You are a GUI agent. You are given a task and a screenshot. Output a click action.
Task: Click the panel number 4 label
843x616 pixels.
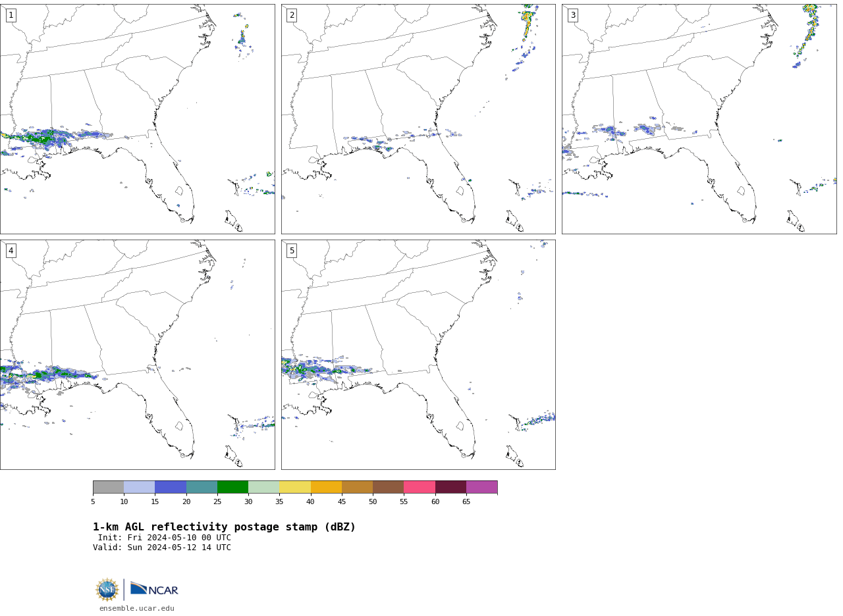11,251
